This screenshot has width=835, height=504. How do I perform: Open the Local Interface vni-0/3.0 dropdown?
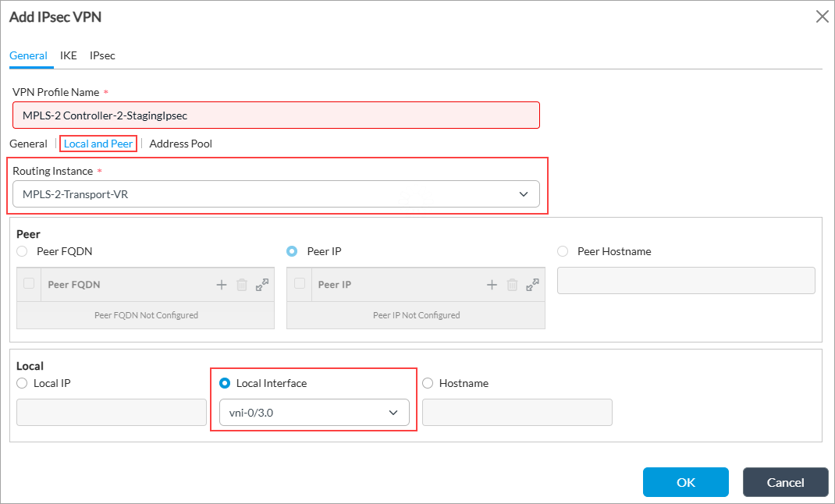(x=314, y=413)
